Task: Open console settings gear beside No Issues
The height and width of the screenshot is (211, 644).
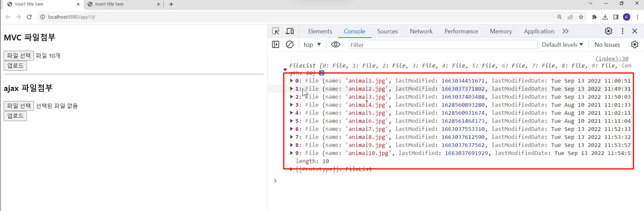Action: tap(635, 44)
